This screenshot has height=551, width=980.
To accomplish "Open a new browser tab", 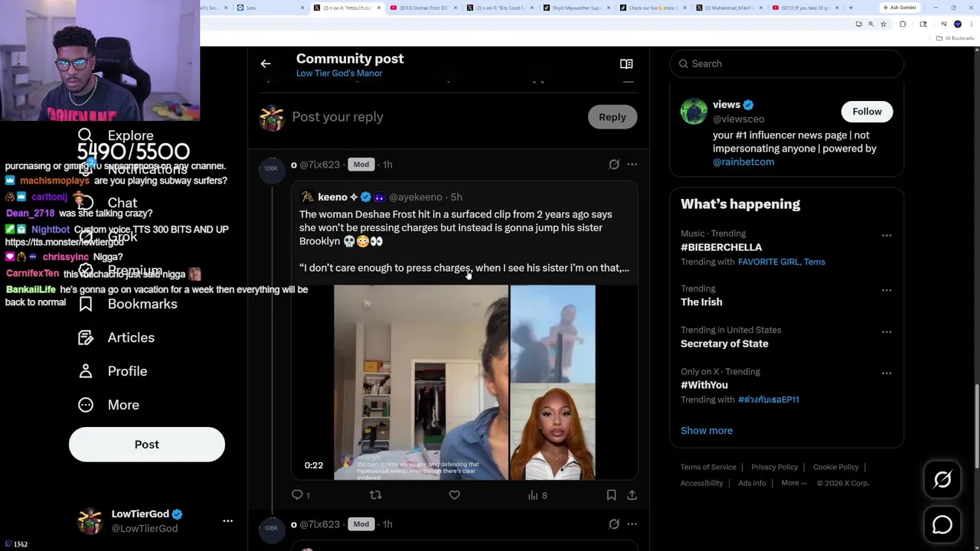I will click(x=851, y=8).
